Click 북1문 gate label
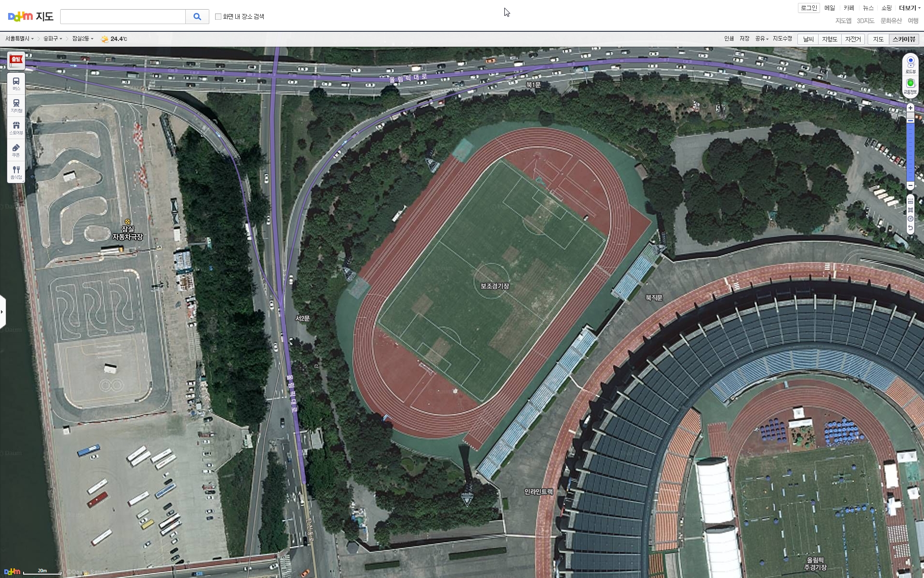This screenshot has width=924, height=578. pyautogui.click(x=533, y=85)
